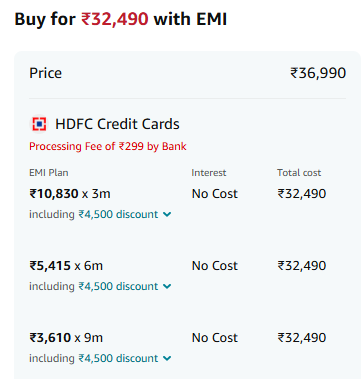This screenshot has width=363, height=379.
Task: Click the Processing Fee of ₹299 notice
Action: point(108,146)
